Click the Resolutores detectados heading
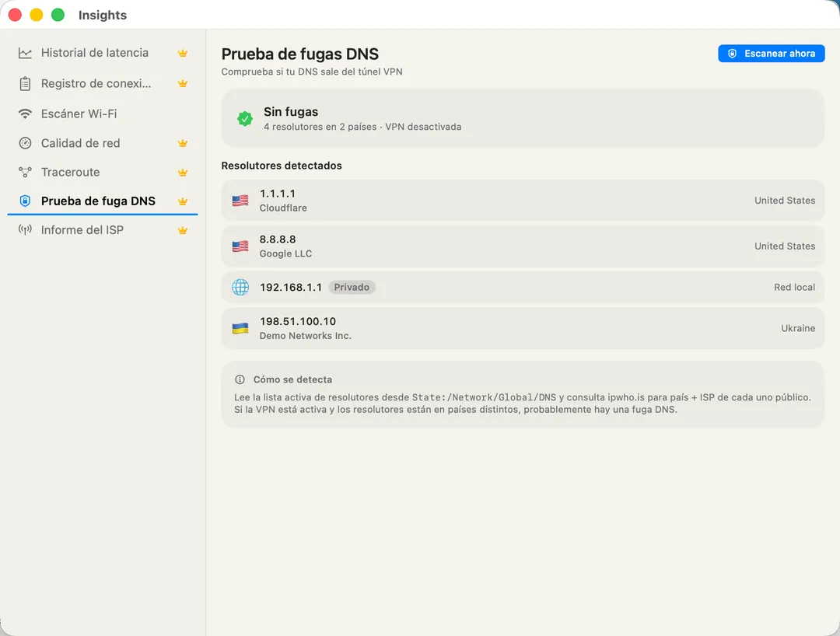Image resolution: width=840 pixels, height=636 pixels. (x=282, y=166)
